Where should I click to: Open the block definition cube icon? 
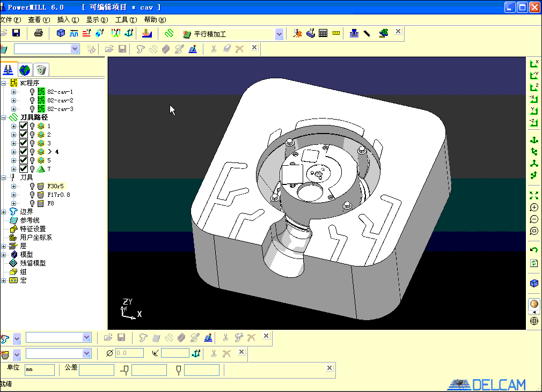(x=61, y=33)
